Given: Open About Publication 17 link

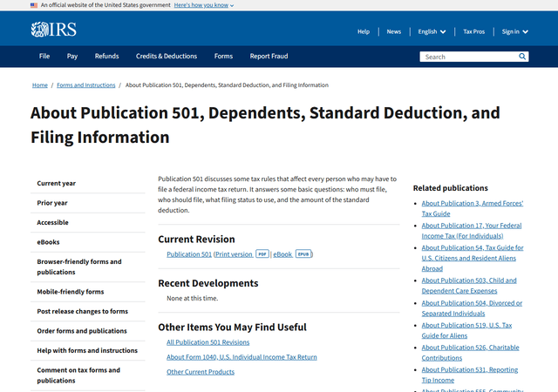Looking at the screenshot, I should 472,231.
